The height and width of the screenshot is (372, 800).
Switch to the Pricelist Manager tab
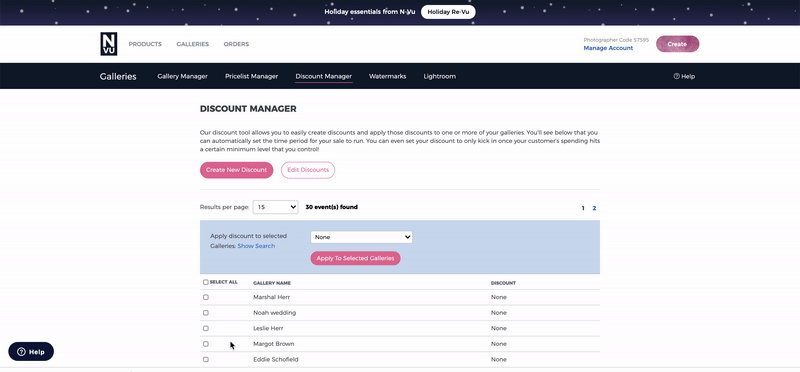point(252,77)
